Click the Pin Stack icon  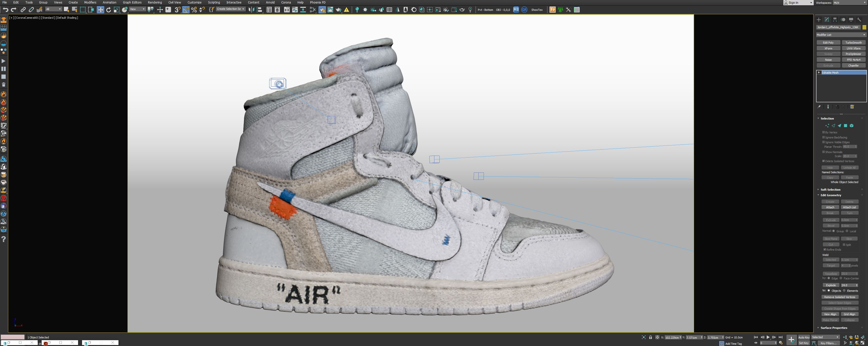[x=819, y=107]
